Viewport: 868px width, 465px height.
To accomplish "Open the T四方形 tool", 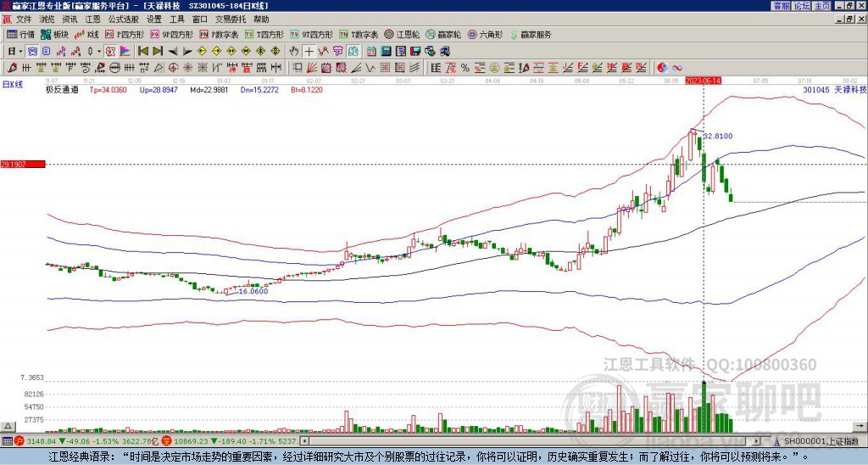I will (264, 34).
